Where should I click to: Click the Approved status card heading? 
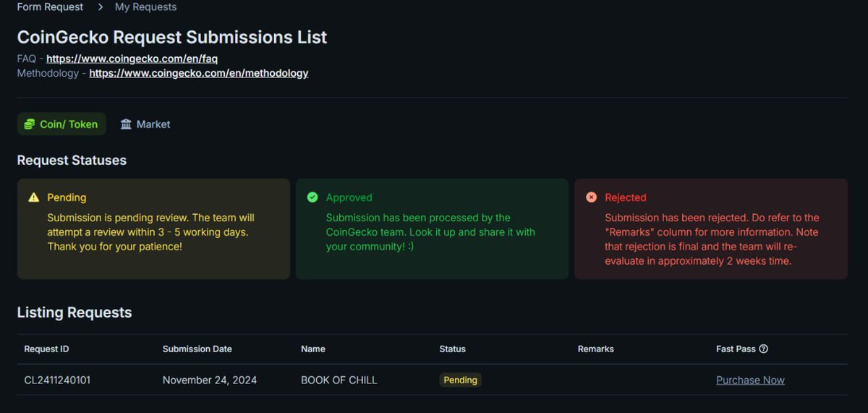tap(349, 197)
